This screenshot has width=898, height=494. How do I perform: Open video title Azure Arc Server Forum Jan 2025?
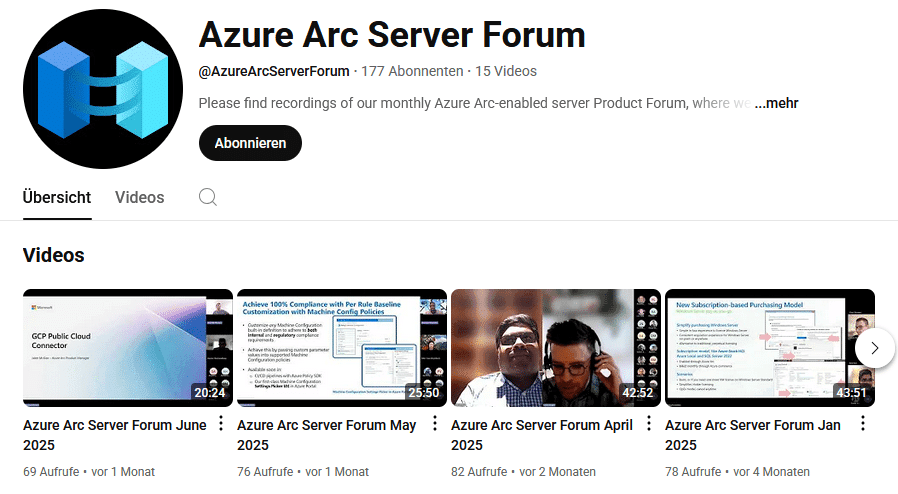753,435
